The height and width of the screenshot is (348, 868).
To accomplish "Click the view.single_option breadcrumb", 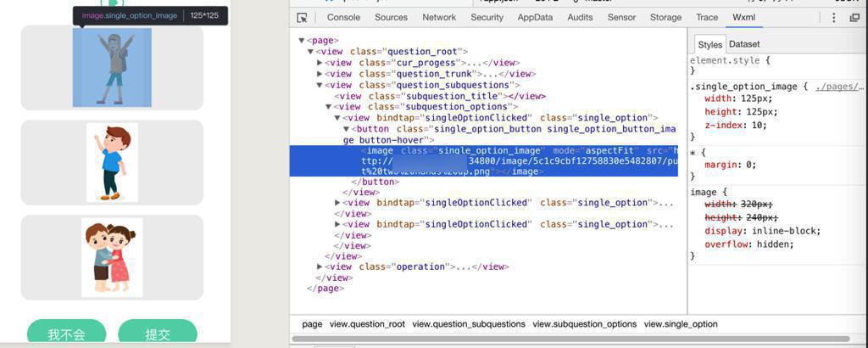I will (681, 324).
